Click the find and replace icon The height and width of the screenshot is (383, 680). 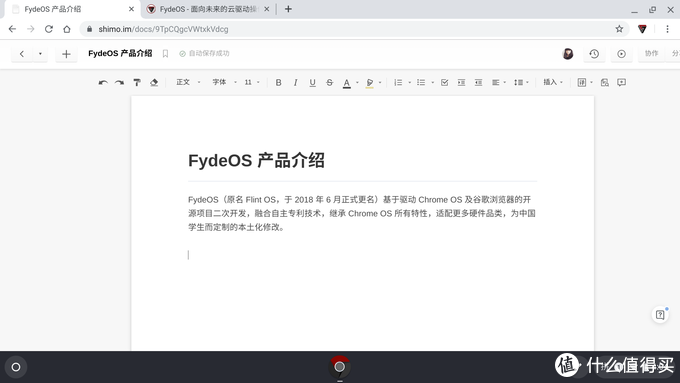tap(605, 82)
